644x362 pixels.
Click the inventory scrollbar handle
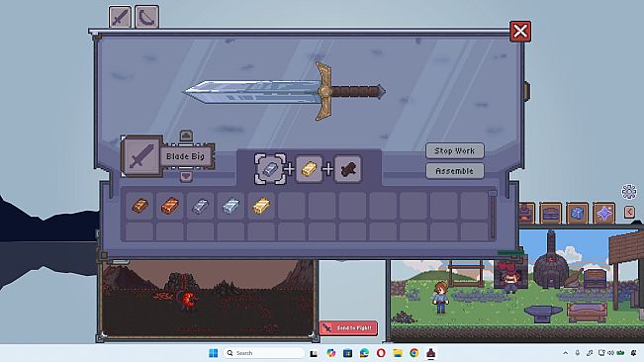coord(493,193)
